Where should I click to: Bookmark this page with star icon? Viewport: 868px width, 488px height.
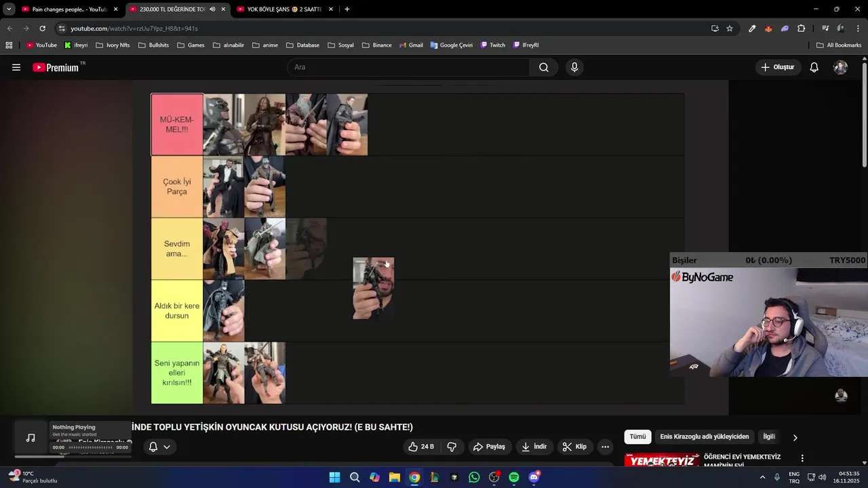pyautogui.click(x=730, y=28)
